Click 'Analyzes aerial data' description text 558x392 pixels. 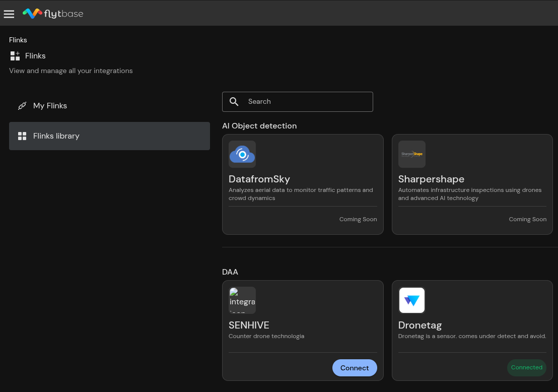coord(301,194)
